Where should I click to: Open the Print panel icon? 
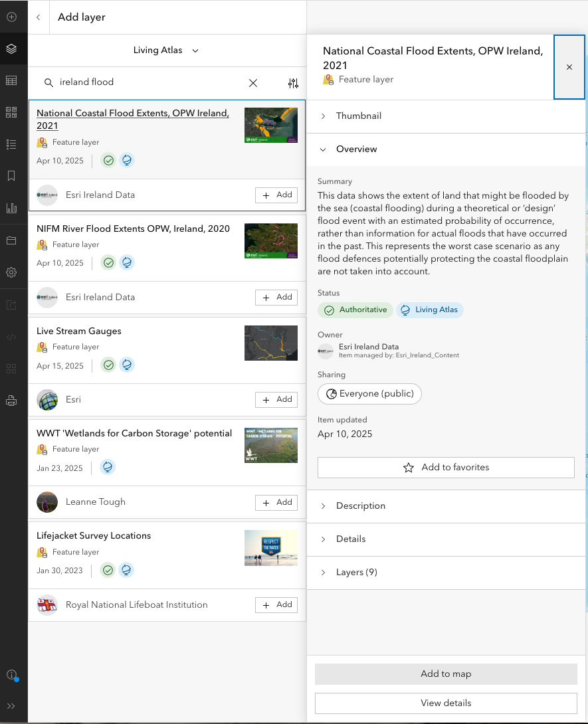(11, 400)
